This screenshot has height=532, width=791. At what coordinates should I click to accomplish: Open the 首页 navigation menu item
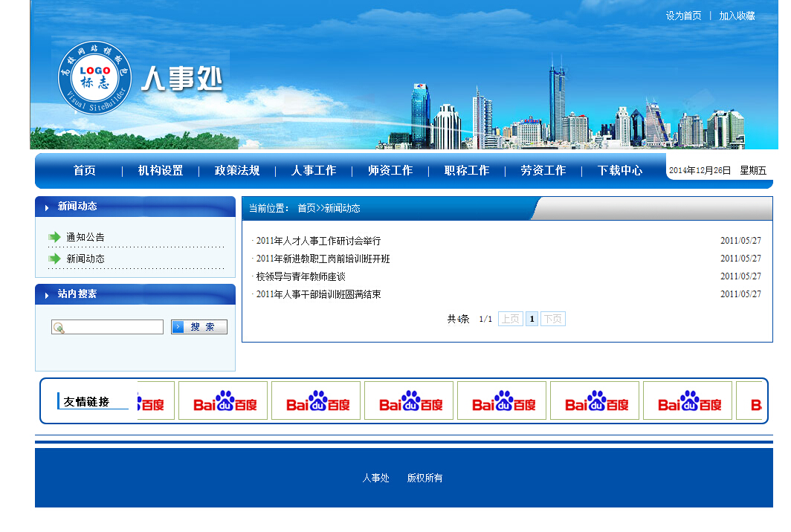pyautogui.click(x=84, y=170)
